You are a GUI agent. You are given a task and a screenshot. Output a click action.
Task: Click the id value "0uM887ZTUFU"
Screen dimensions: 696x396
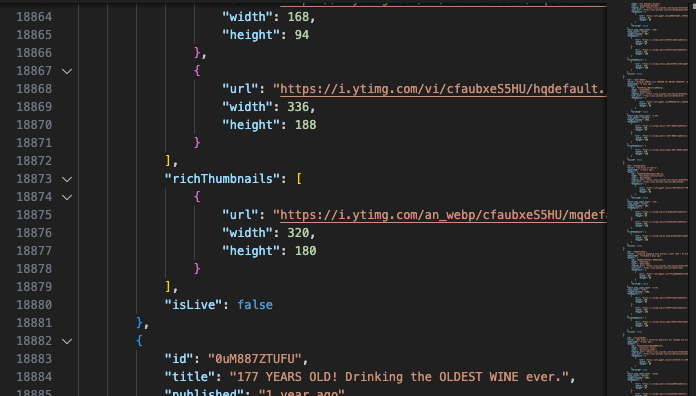pyautogui.click(x=255, y=359)
